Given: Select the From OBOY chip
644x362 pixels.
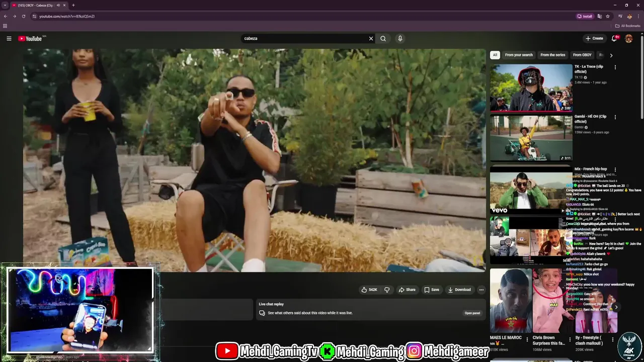Looking at the screenshot, I should click(x=582, y=55).
